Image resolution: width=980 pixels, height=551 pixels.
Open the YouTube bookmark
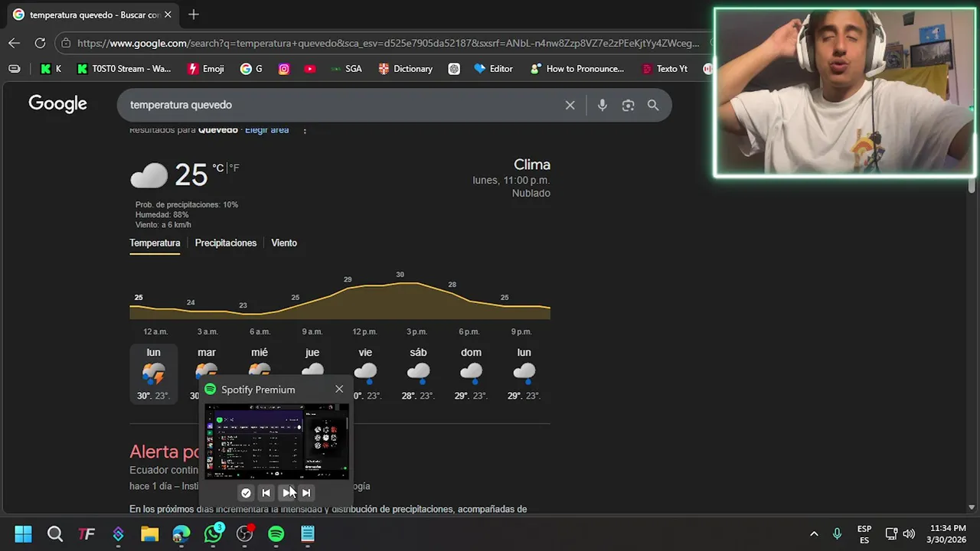309,69
